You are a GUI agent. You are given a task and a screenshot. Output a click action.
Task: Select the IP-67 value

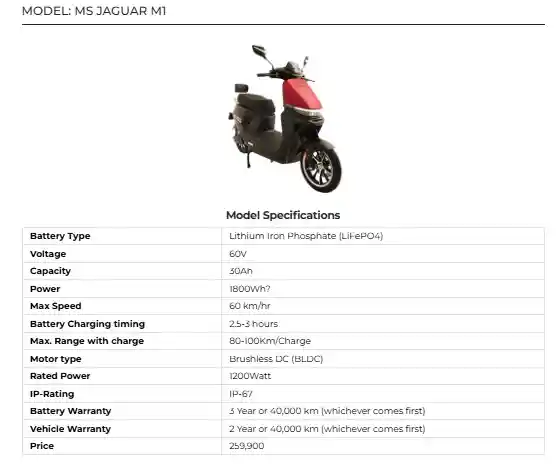click(x=241, y=394)
